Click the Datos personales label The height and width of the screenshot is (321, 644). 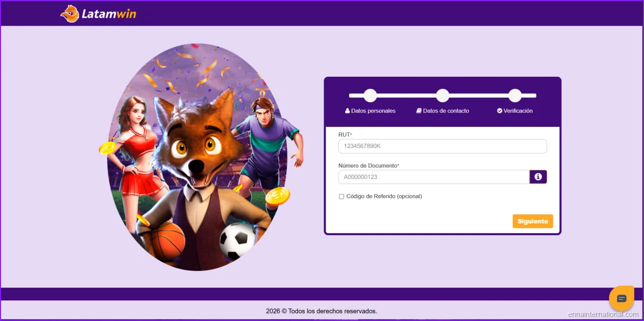[373, 111]
